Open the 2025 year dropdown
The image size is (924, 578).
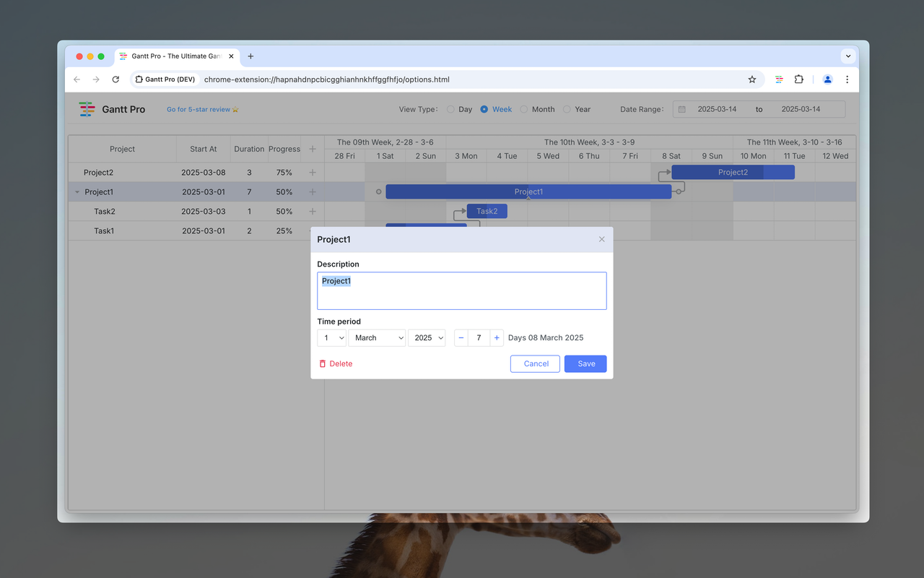[427, 337]
